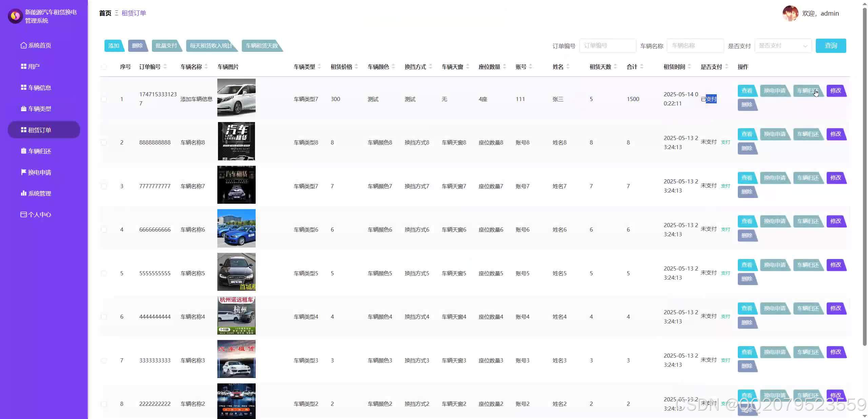The height and width of the screenshot is (419, 868).
Task: Open 车辆信息 in the sidebar menu
Action: [x=39, y=88]
